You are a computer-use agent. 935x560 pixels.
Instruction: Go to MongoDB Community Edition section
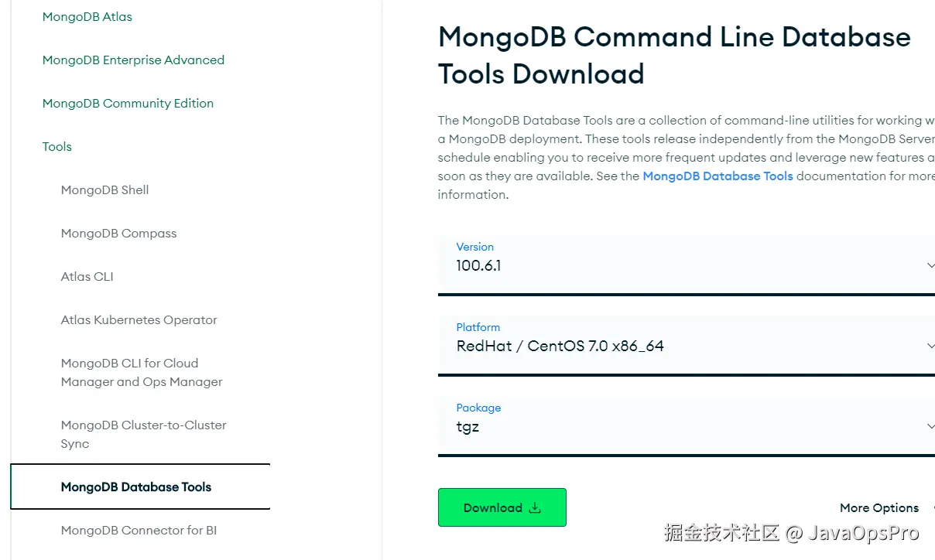[x=128, y=104]
